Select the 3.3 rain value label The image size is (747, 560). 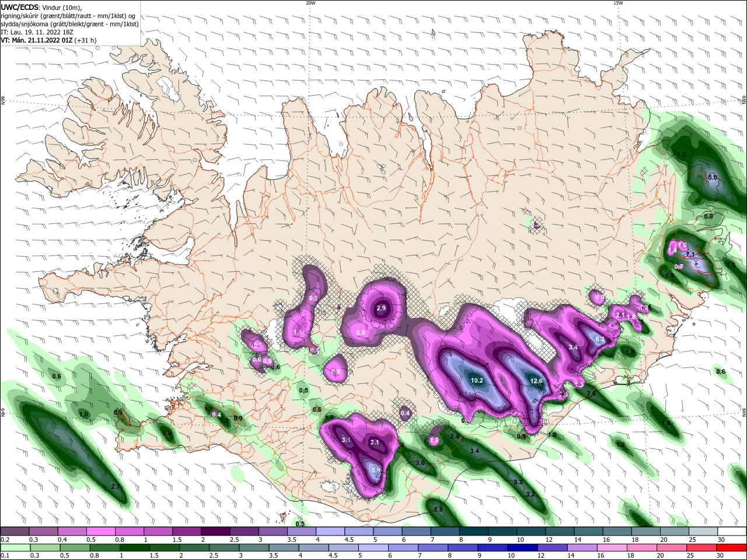(x=518, y=482)
